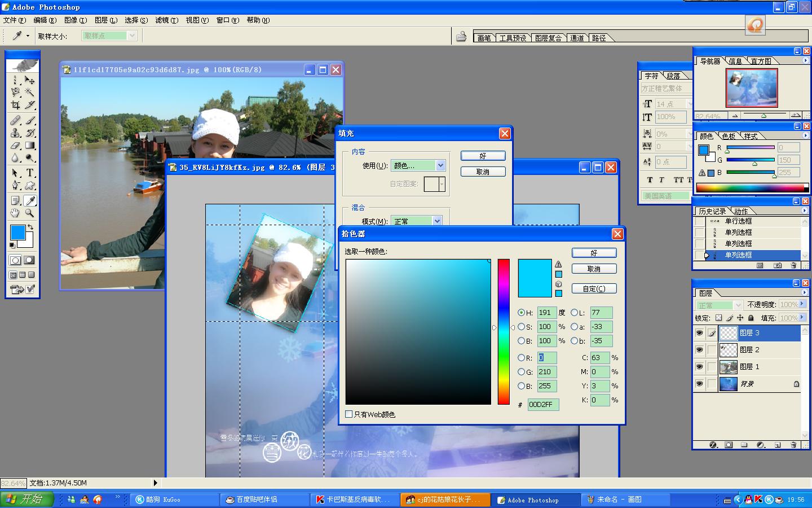
Task: Enable 只有Web颜色 checkbox
Action: 349,414
